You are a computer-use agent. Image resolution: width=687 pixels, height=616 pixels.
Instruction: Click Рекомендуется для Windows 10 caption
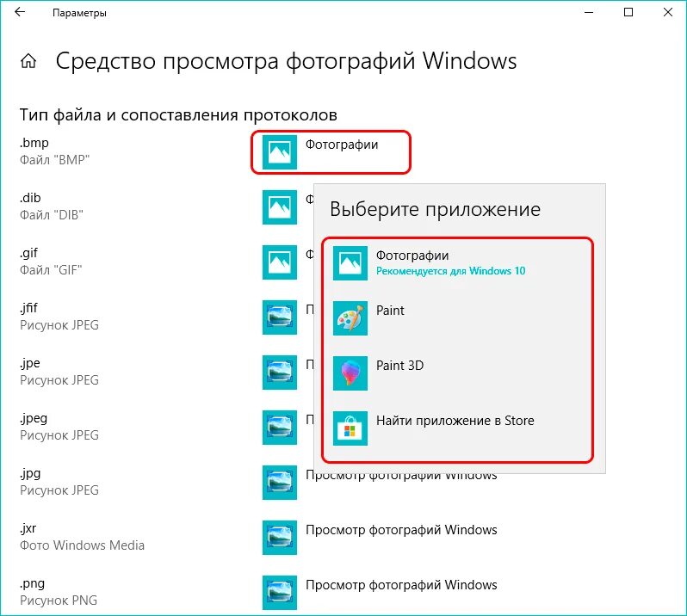point(450,272)
